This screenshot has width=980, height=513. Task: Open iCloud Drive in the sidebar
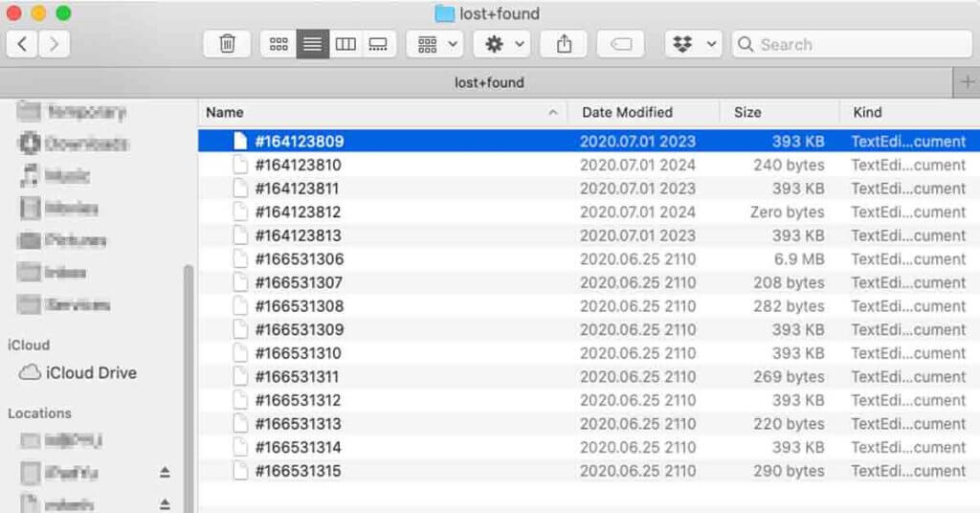point(91,372)
